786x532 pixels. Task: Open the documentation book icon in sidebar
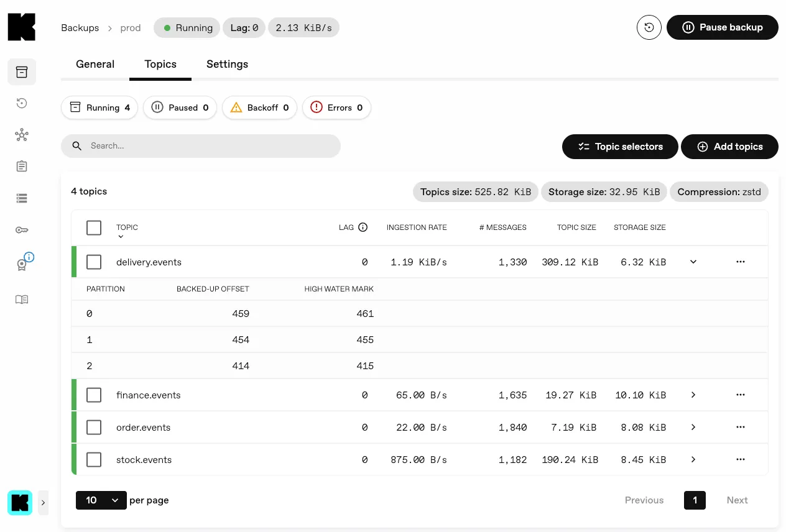[x=22, y=300]
